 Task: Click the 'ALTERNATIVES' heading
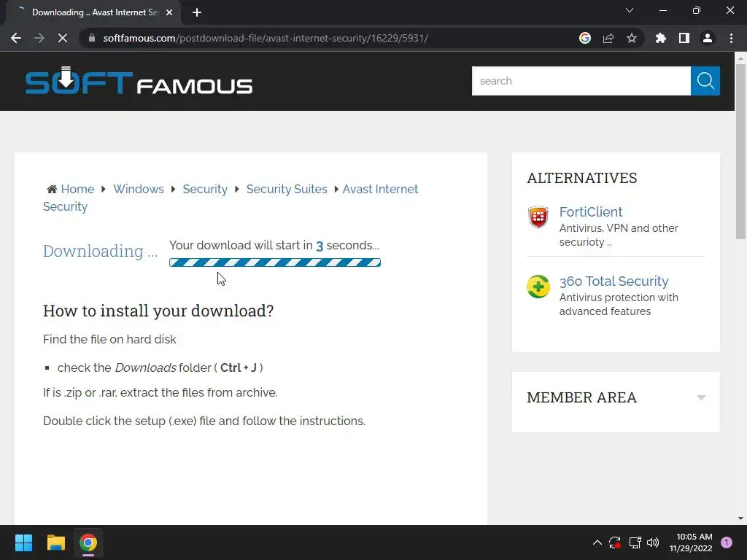point(581,178)
